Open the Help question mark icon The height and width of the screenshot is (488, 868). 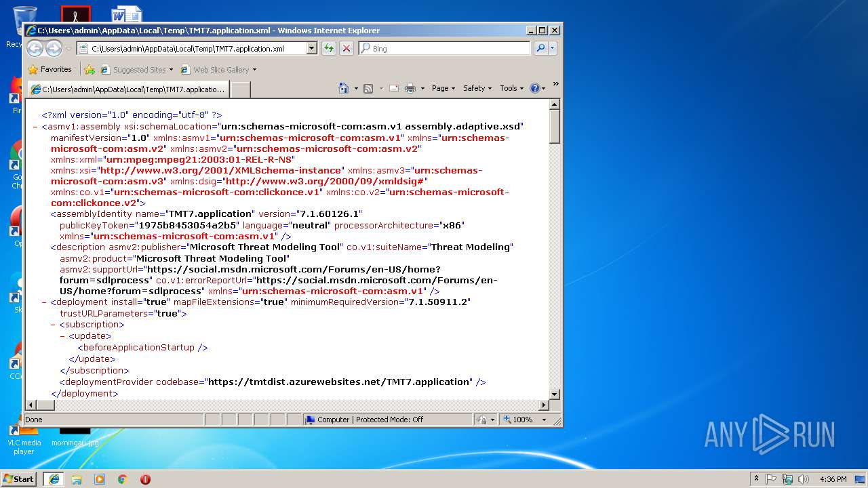[534, 88]
